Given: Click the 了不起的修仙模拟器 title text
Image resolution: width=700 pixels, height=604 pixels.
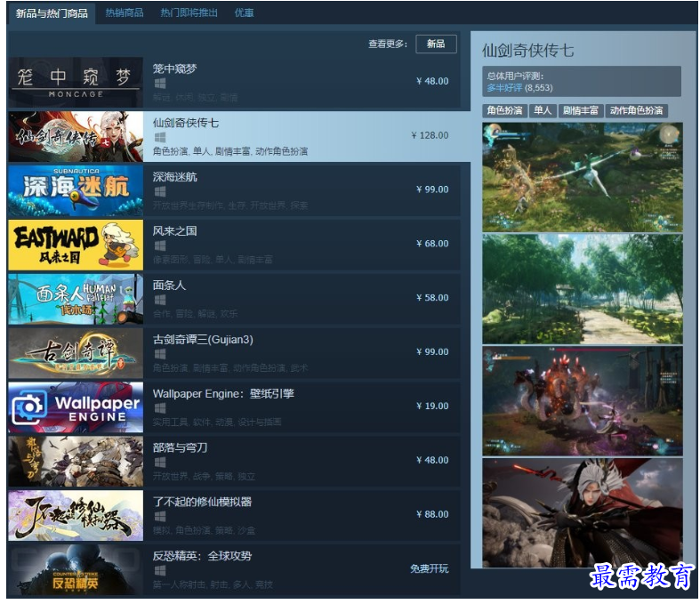Looking at the screenshot, I should tap(202, 502).
